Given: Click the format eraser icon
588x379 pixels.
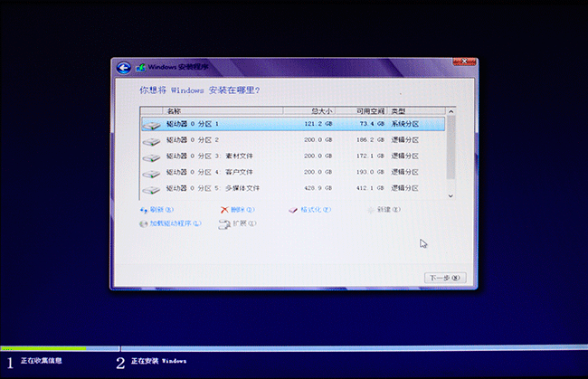Looking at the screenshot, I should tap(293, 210).
